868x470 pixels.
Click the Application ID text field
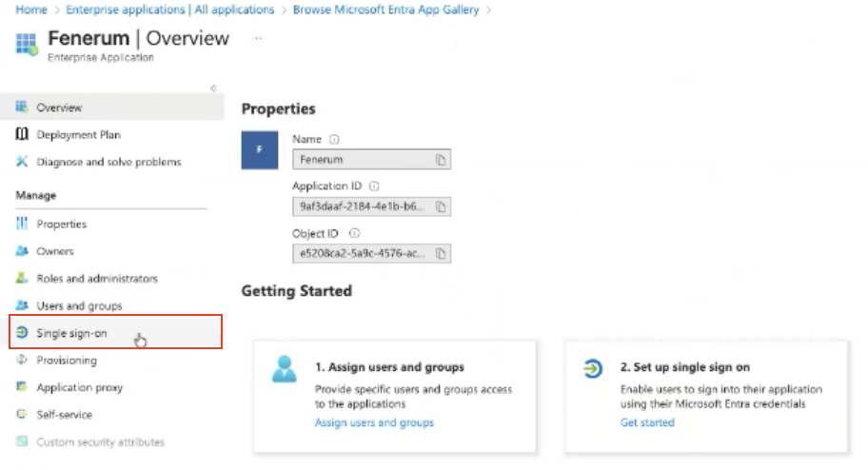pyautogui.click(x=362, y=206)
